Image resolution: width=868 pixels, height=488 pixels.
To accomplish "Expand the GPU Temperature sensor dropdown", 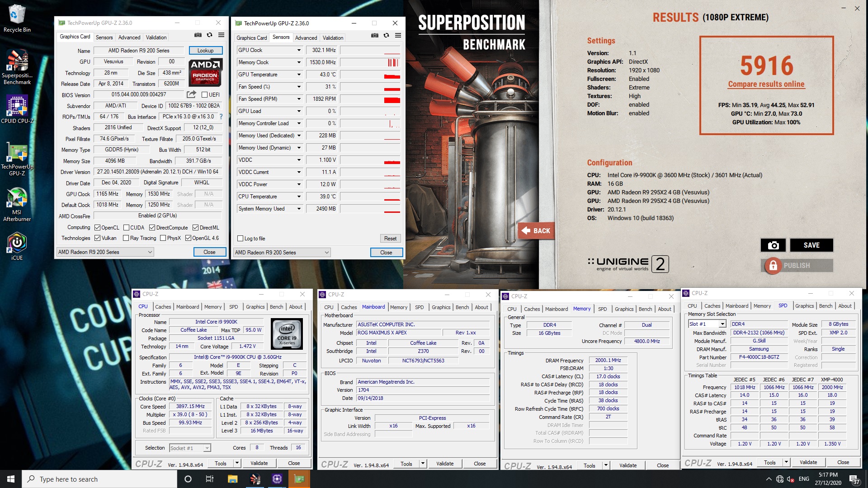I will point(299,75).
